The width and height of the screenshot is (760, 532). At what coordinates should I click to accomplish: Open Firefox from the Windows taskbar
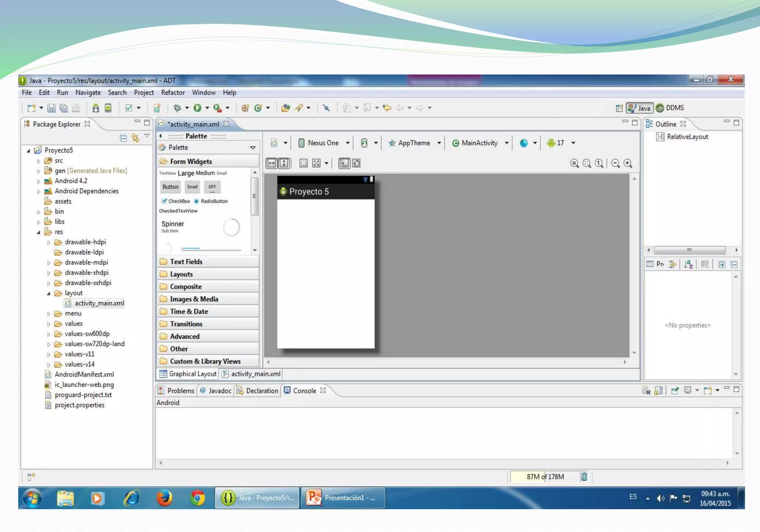pyautogui.click(x=164, y=498)
